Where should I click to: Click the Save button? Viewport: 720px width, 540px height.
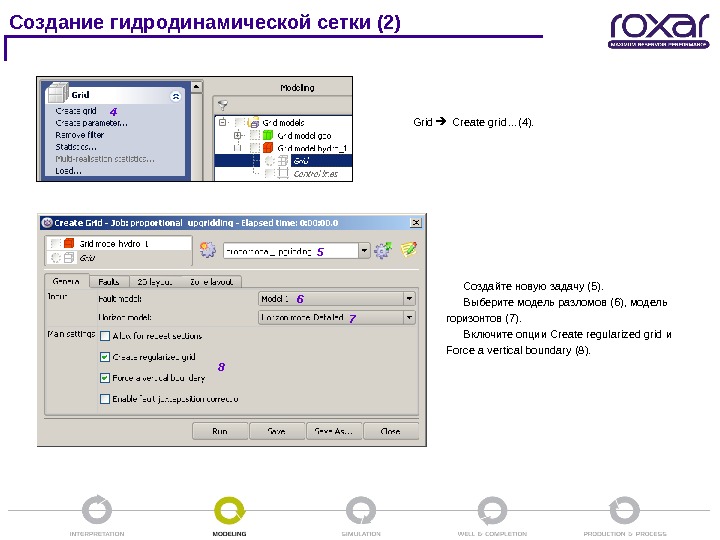point(277,431)
